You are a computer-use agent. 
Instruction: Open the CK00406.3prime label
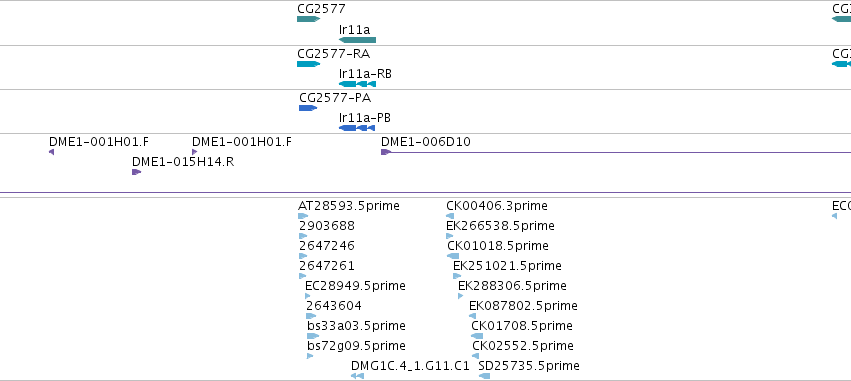(x=497, y=206)
